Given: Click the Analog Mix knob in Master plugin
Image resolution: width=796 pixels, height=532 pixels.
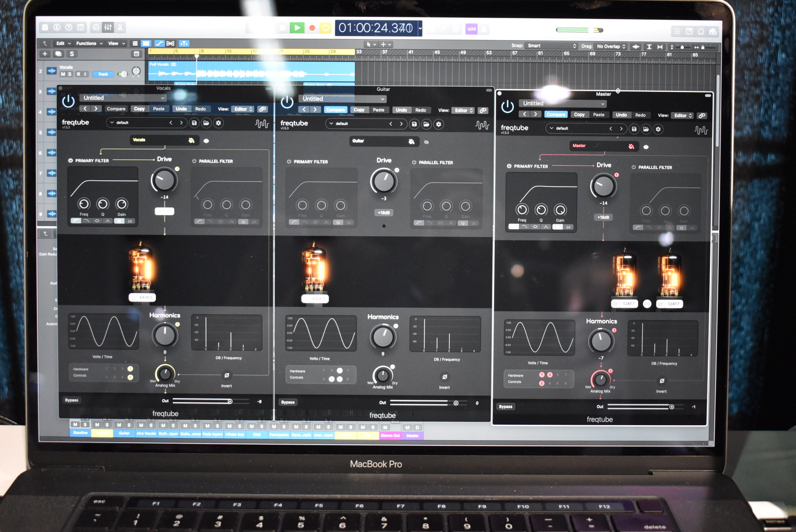Looking at the screenshot, I should point(600,379).
